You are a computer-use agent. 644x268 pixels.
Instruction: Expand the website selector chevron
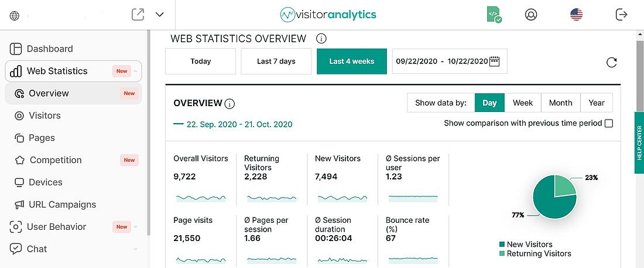pyautogui.click(x=160, y=15)
